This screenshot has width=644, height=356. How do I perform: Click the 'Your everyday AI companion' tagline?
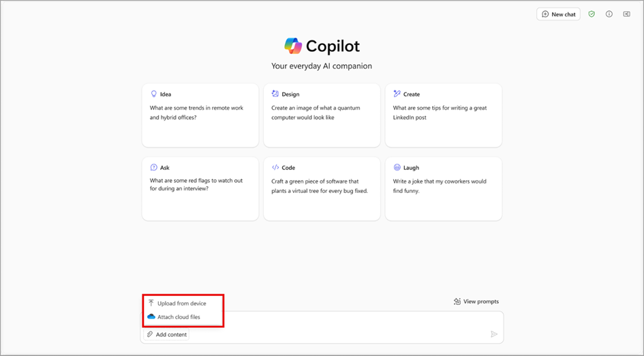click(322, 65)
